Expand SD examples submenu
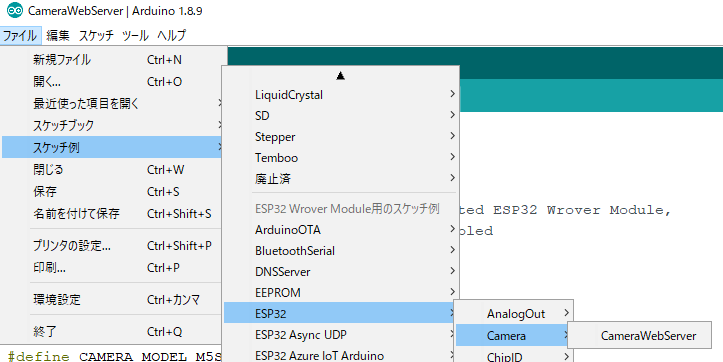This screenshot has width=723, height=362. (x=340, y=116)
